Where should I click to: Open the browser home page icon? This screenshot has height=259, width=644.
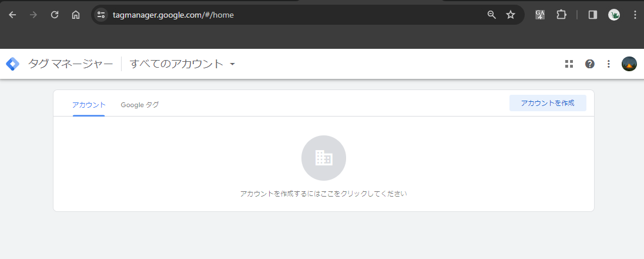pos(76,15)
